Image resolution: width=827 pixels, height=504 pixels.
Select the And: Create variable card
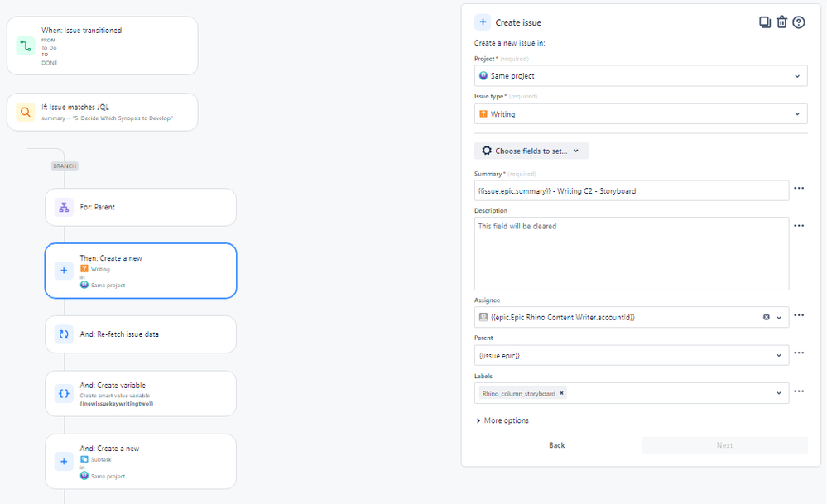[x=141, y=393]
